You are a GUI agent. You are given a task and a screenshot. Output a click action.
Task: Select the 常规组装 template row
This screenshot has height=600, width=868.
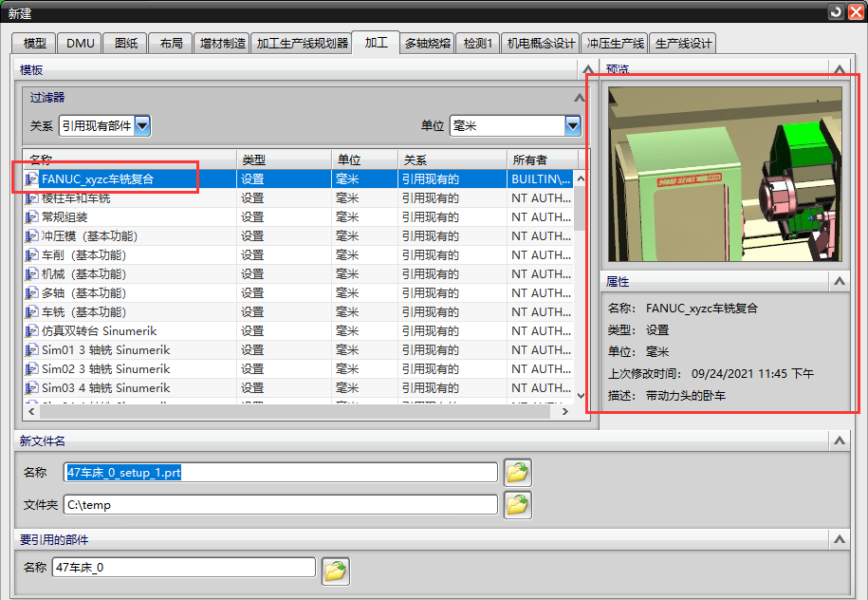coord(298,217)
